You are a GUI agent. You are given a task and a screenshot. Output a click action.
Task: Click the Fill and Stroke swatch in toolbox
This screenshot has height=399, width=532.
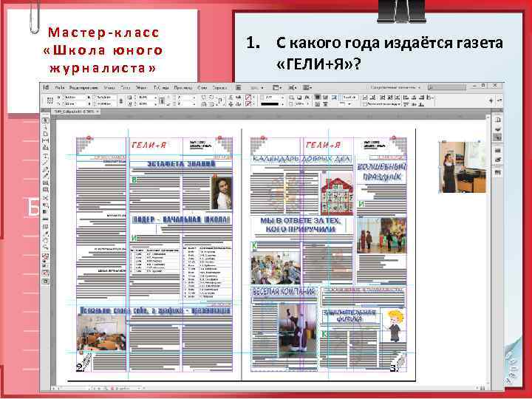pos(45,257)
